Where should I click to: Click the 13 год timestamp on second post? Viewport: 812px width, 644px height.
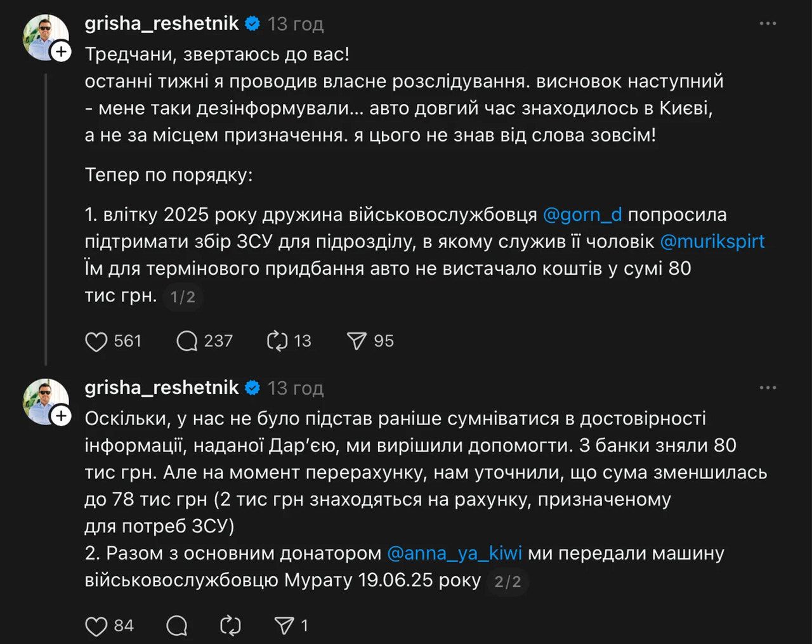[x=296, y=388]
